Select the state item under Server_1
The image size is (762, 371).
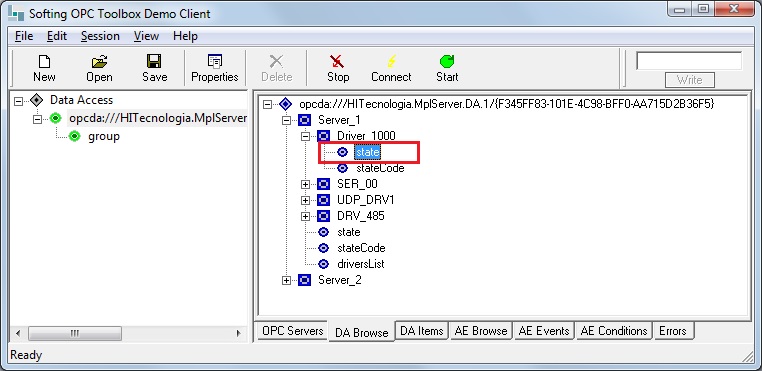(x=348, y=232)
